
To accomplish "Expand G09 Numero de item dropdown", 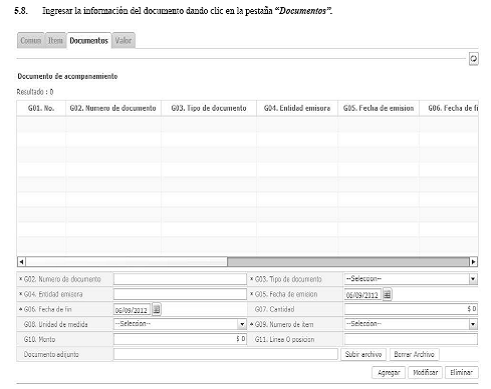I will coord(473,324).
